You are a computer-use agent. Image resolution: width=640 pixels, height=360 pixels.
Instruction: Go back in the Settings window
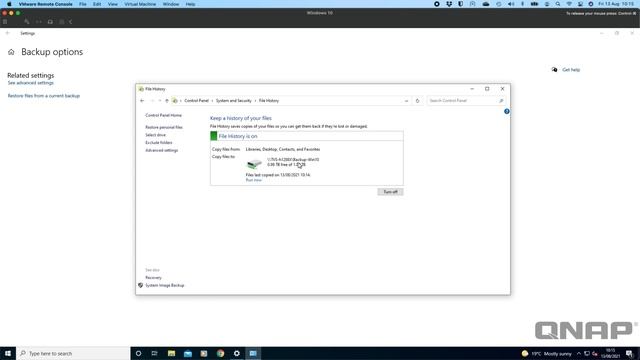[7, 33]
